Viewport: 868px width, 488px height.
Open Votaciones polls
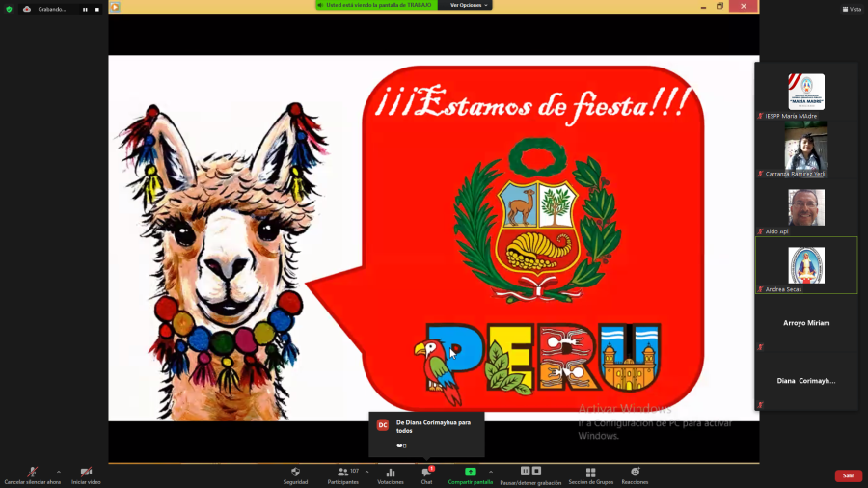[x=391, y=473]
